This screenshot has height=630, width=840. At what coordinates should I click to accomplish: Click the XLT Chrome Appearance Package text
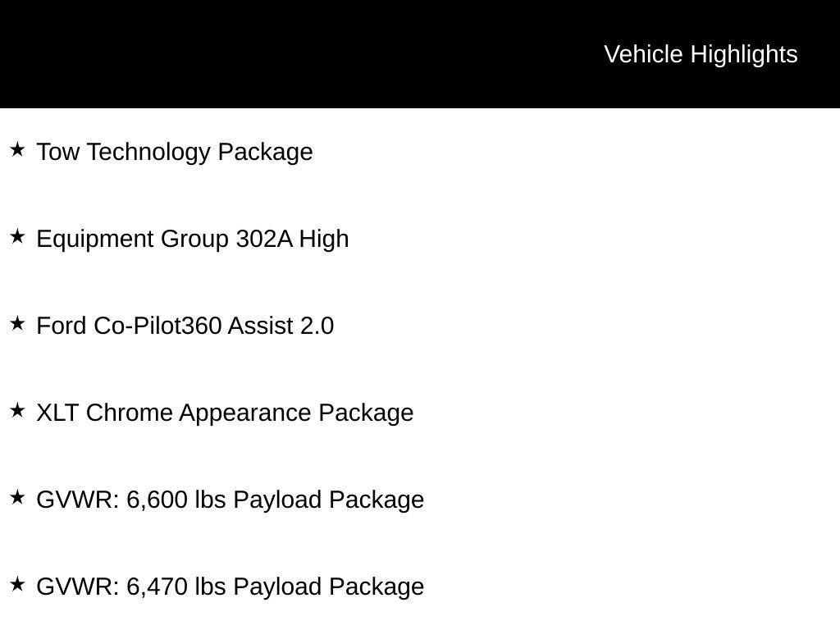[225, 413]
